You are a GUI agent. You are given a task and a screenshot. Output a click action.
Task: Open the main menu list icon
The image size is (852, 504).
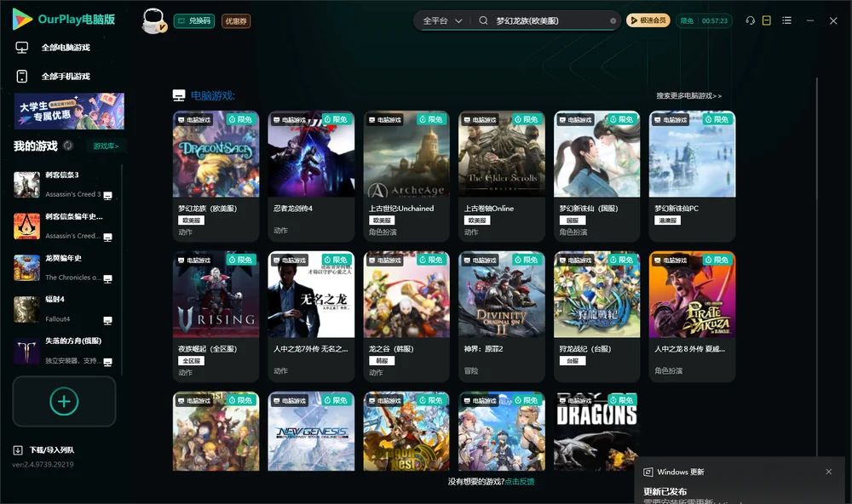(786, 20)
